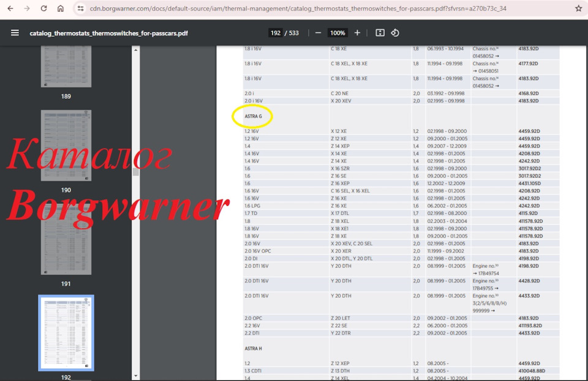The image size is (588, 381).
Task: Select PDF file name in toolbar
Action: click(109, 33)
